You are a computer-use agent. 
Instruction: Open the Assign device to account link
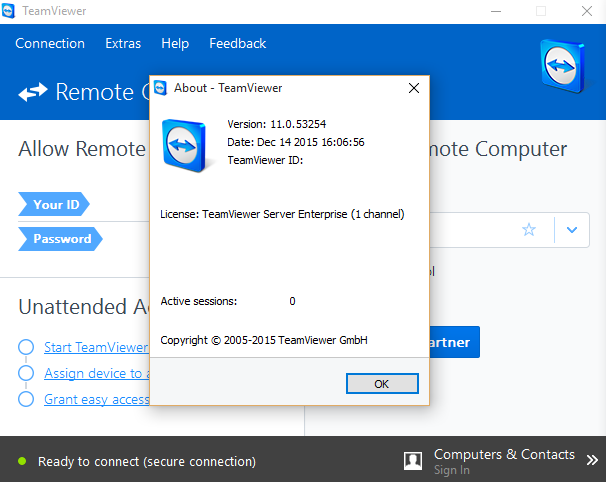pos(97,373)
